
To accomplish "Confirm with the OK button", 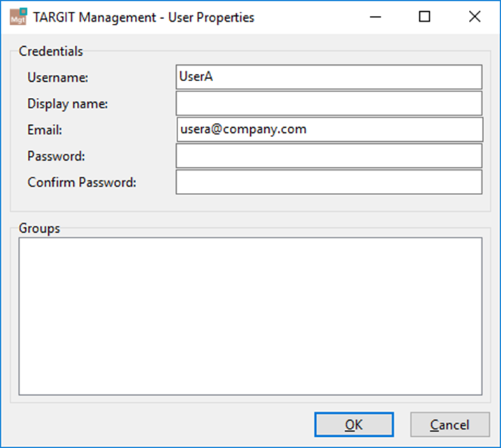I will pyautogui.click(x=354, y=424).
